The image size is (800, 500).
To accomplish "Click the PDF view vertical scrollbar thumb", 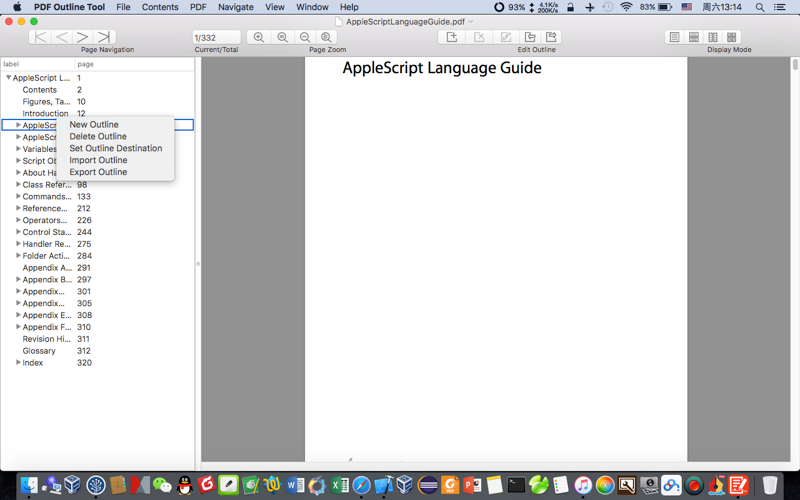I will pyautogui.click(x=795, y=65).
